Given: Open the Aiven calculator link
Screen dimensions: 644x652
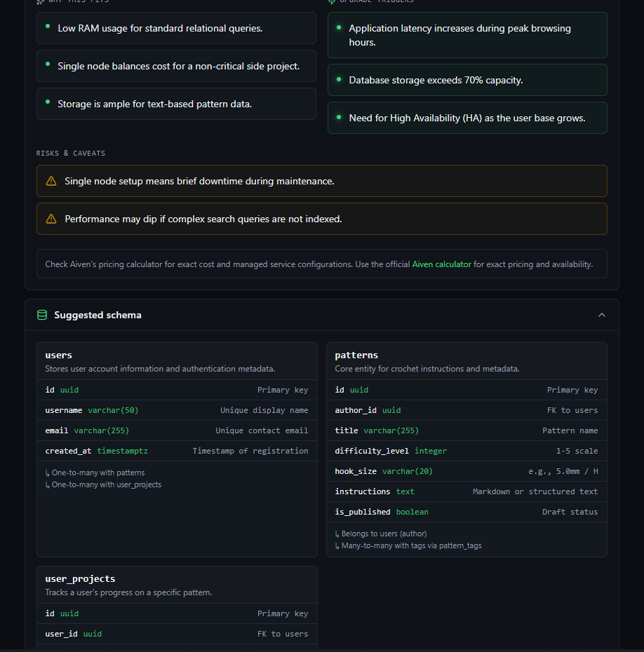Looking at the screenshot, I should pyautogui.click(x=441, y=264).
